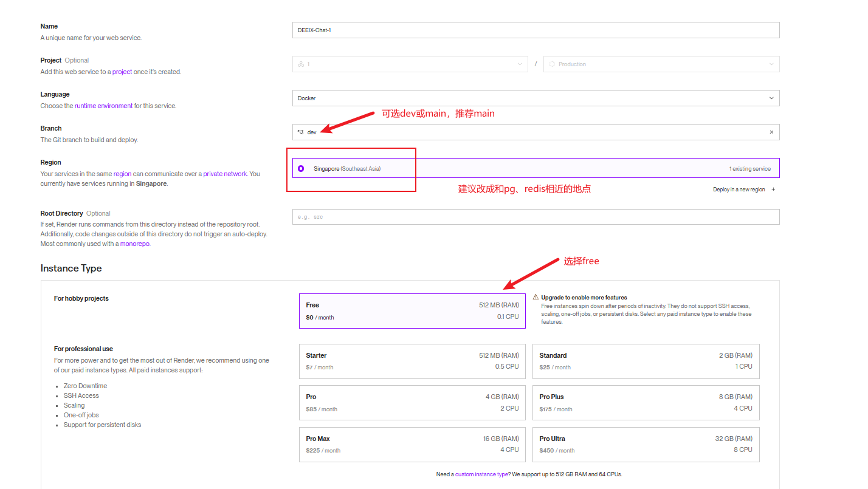
Task: Open the Project dropdown showing 1
Action: [x=410, y=64]
